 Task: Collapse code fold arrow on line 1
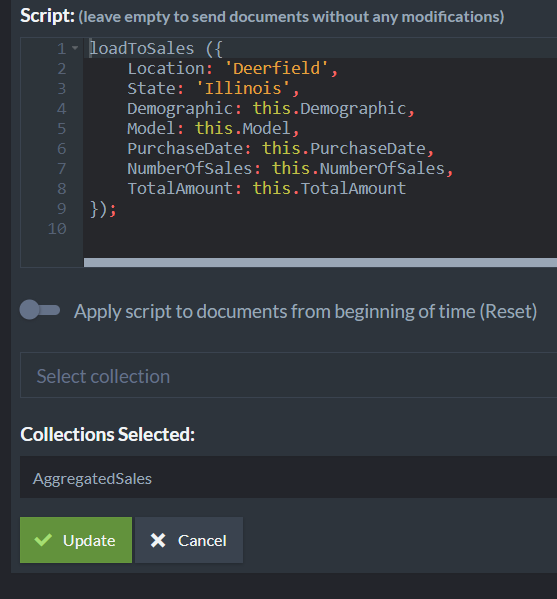tap(75, 48)
